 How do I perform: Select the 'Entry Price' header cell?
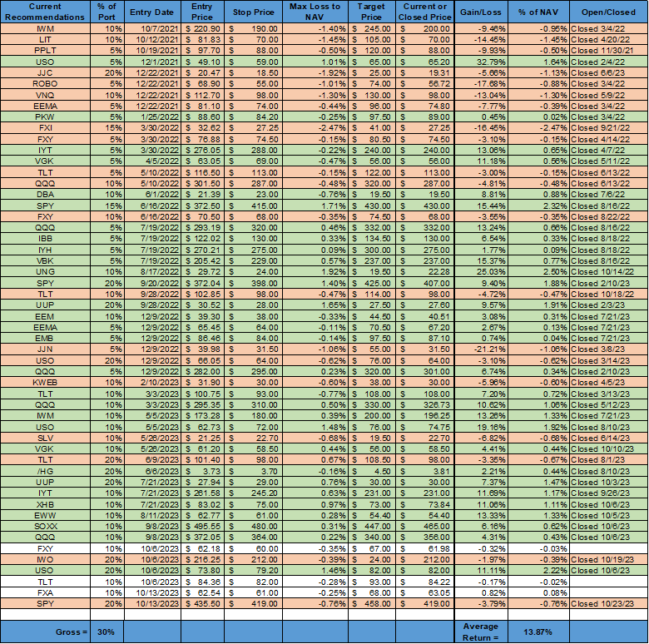click(202, 12)
